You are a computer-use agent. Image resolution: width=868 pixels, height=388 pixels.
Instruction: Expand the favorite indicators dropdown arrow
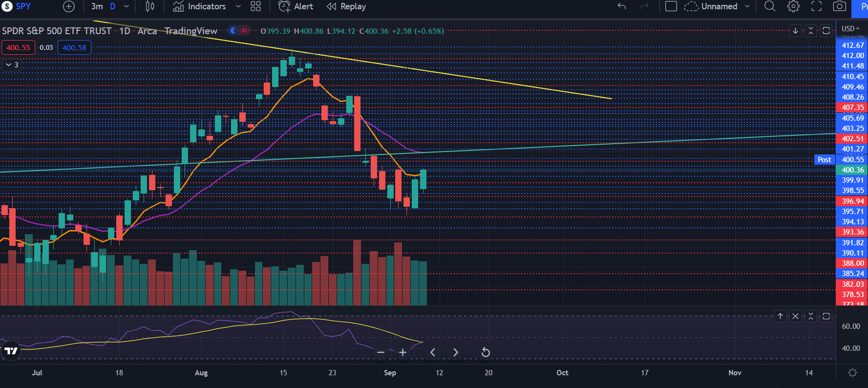[238, 6]
